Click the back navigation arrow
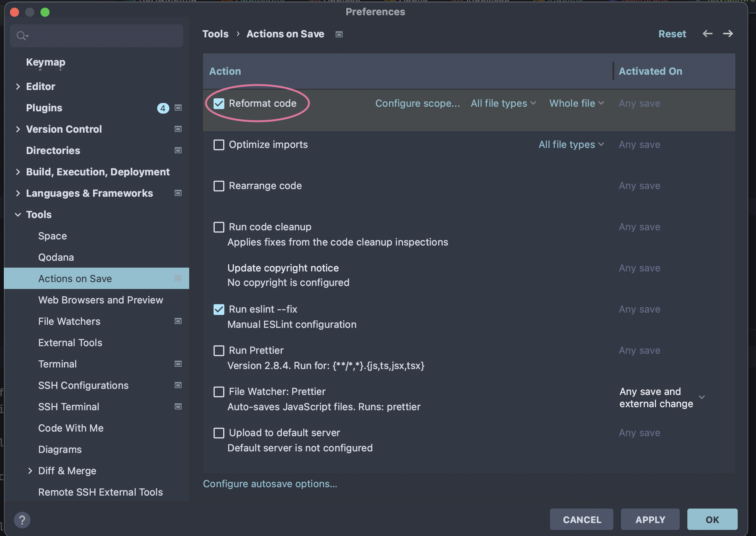 click(x=707, y=34)
